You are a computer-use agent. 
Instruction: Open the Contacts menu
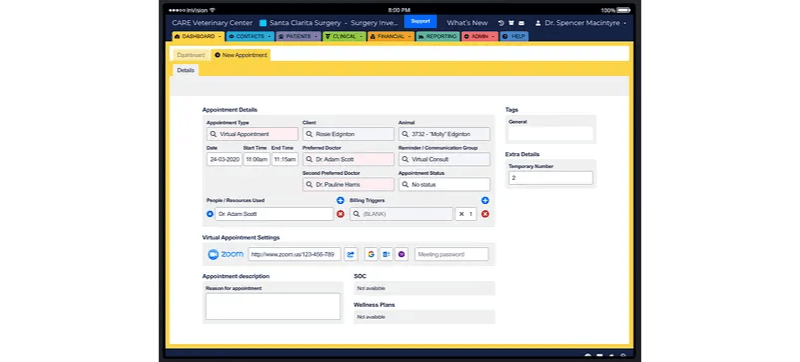[x=250, y=37]
